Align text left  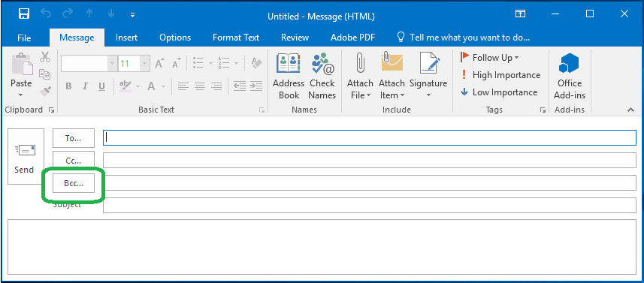pyautogui.click(x=183, y=86)
